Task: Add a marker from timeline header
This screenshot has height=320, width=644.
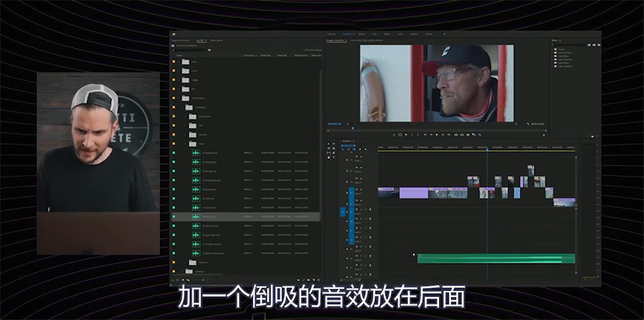Action: pyautogui.click(x=360, y=150)
